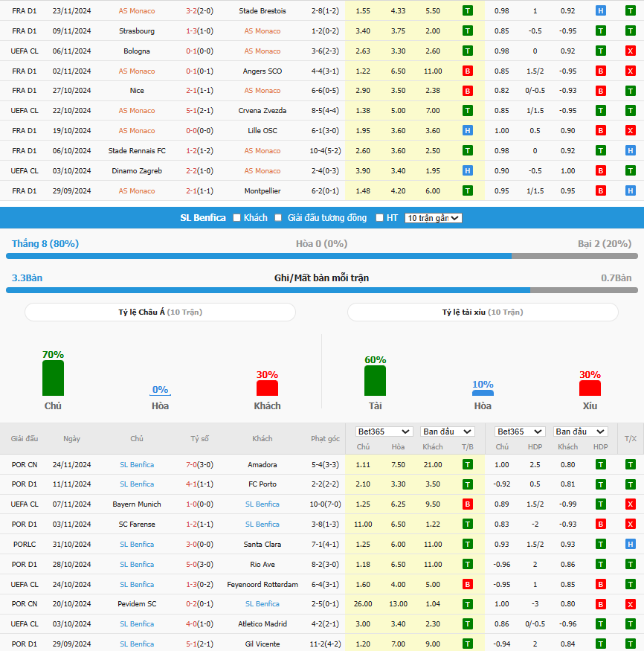This screenshot has height=651, width=644.
Task: Open Bologna team link
Action: click(x=137, y=51)
